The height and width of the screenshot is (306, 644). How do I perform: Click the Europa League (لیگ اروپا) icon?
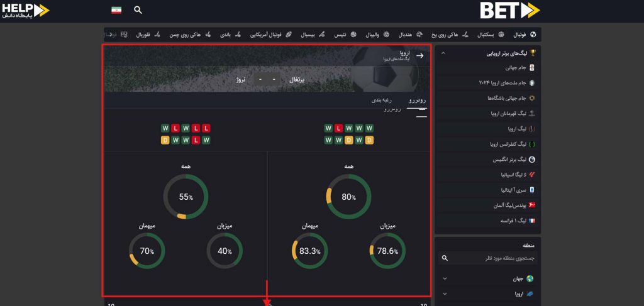tap(532, 129)
